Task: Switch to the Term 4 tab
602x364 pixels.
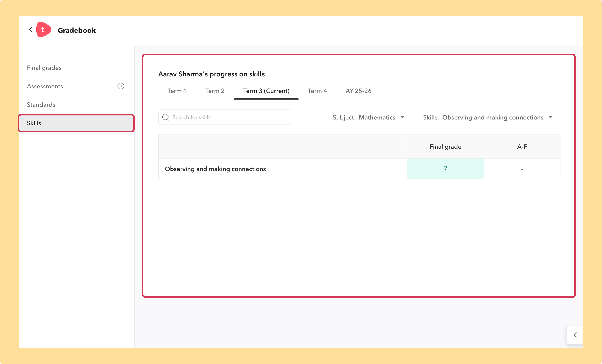Action: coord(317,91)
